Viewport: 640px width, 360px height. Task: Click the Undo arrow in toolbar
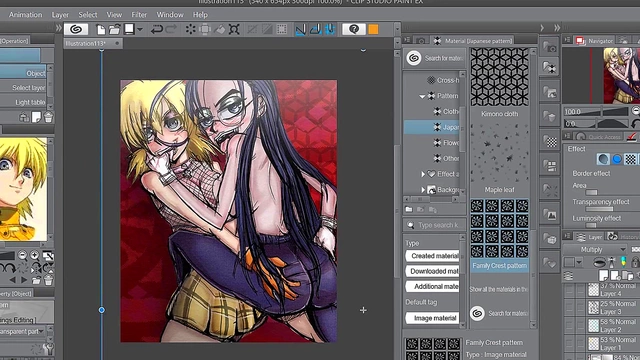tap(157, 29)
